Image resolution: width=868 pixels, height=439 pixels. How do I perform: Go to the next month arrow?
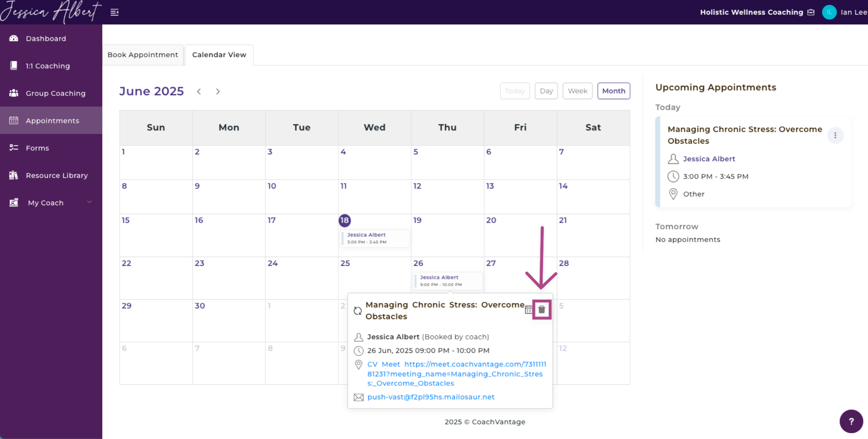[218, 92]
